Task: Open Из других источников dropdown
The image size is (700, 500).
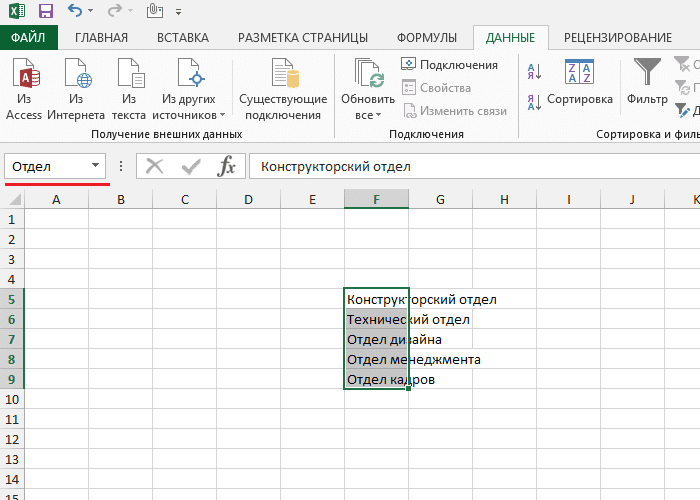Action: pos(189,89)
